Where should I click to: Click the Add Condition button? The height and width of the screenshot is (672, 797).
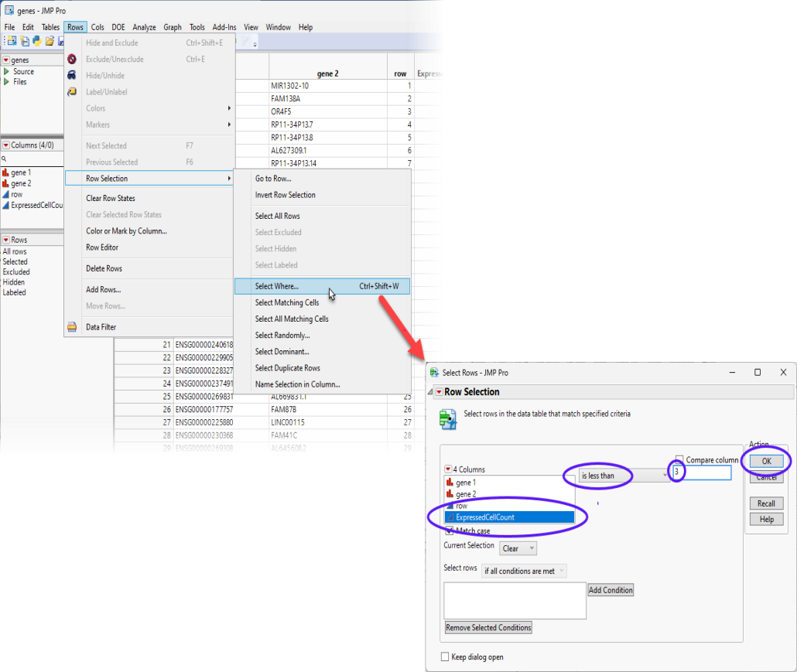click(x=611, y=590)
